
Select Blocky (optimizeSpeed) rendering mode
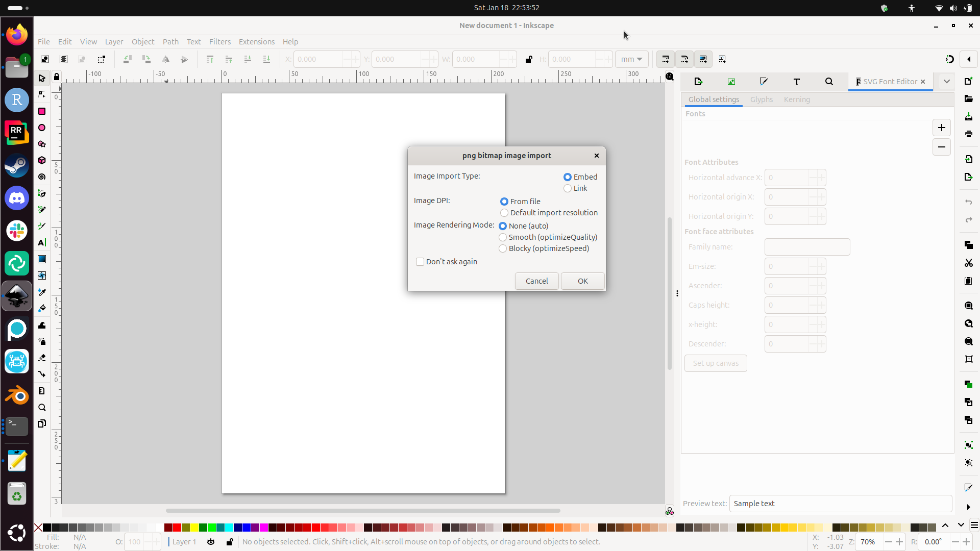544,248
